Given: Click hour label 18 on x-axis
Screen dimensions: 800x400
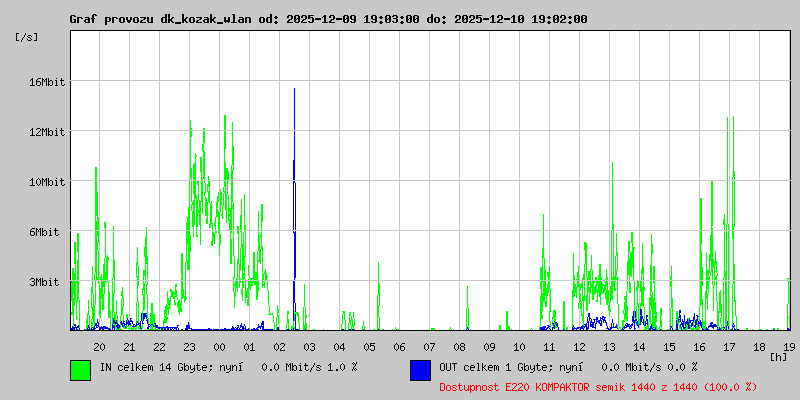Looking at the screenshot, I should point(760,347).
